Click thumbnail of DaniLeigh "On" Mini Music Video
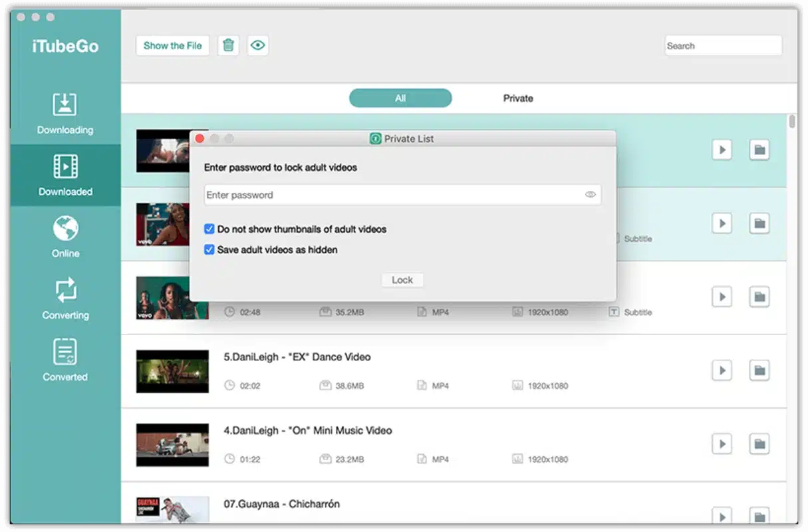808x532 pixels. (172, 444)
